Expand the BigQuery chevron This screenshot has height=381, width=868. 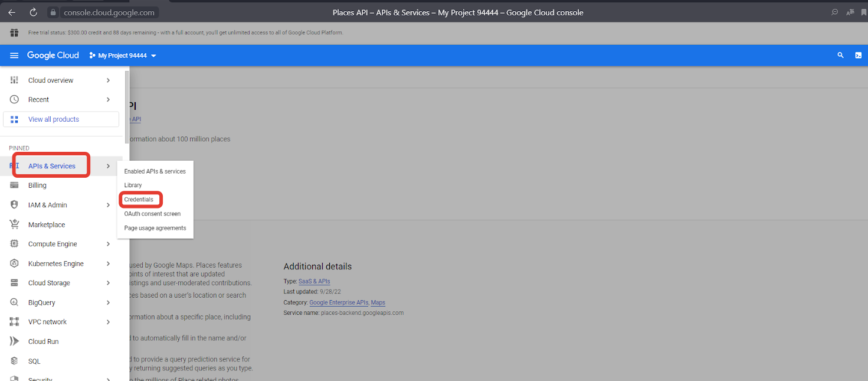point(108,302)
